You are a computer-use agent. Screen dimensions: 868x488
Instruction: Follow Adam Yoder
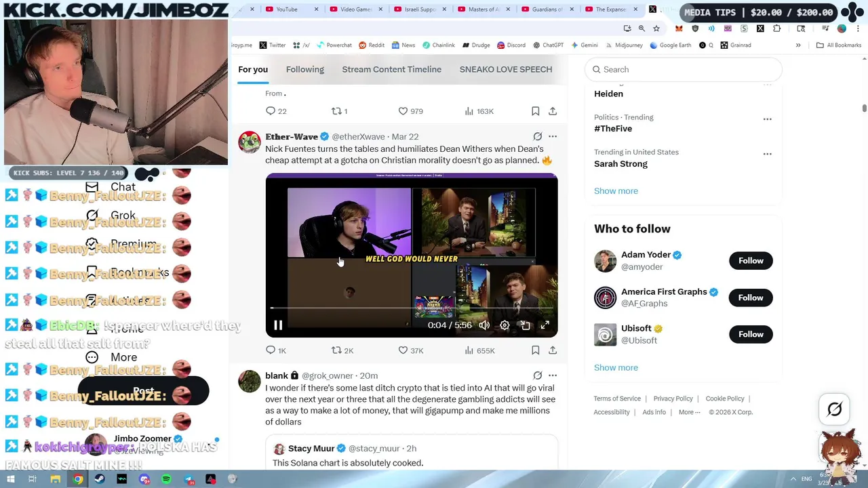(x=751, y=261)
